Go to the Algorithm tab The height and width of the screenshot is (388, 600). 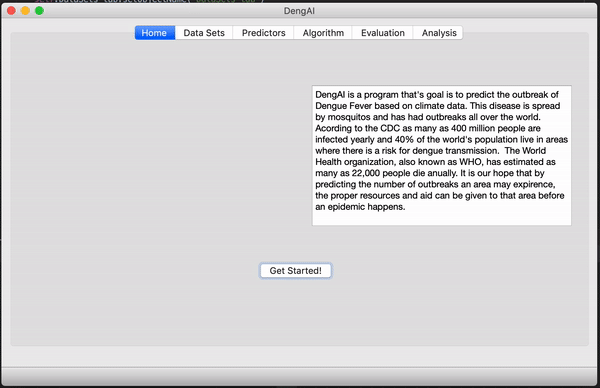pos(323,33)
